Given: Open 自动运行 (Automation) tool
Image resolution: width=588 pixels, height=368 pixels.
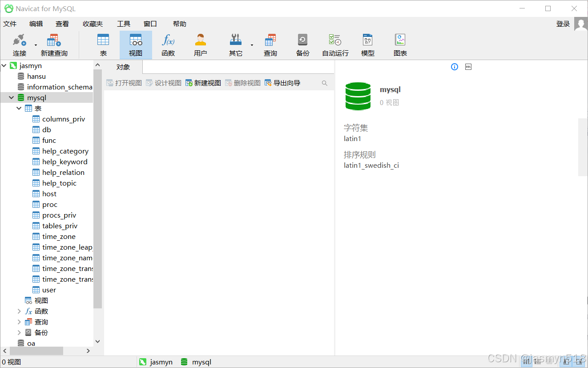Looking at the screenshot, I should 335,45.
